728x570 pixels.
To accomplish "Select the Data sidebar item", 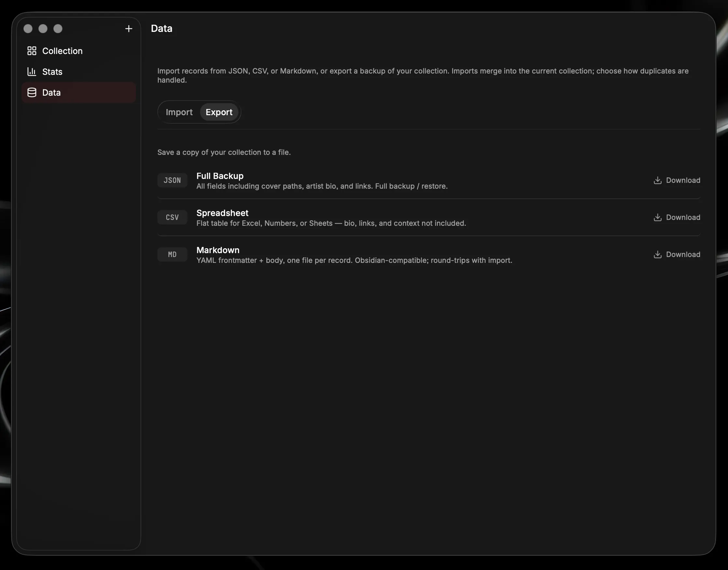I will click(x=79, y=92).
